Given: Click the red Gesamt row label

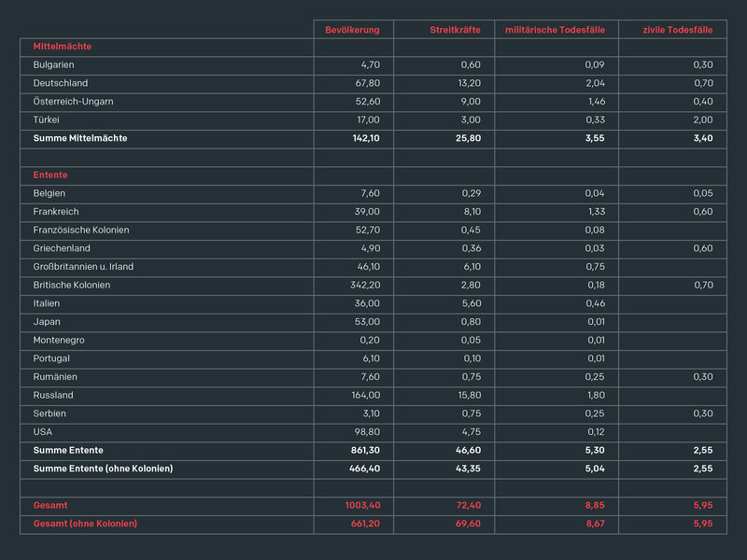Looking at the screenshot, I should [50, 505].
